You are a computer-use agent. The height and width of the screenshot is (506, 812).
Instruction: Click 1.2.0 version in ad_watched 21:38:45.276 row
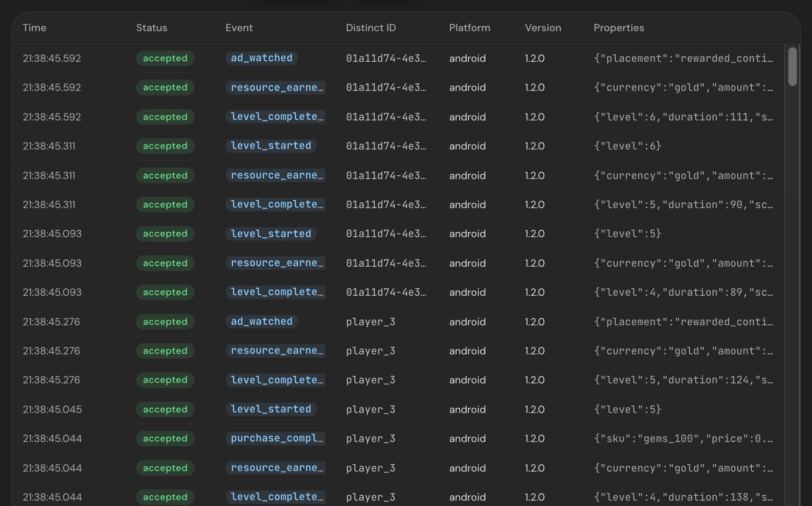pyautogui.click(x=535, y=322)
